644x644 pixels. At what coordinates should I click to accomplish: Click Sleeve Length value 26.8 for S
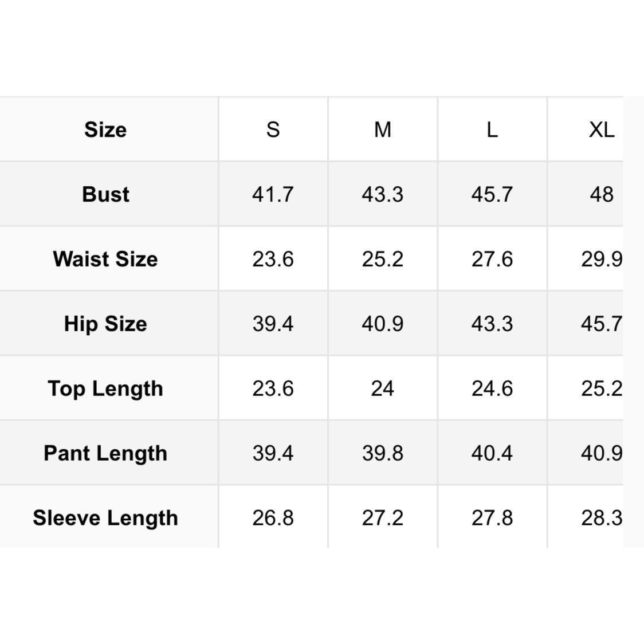pos(273,517)
